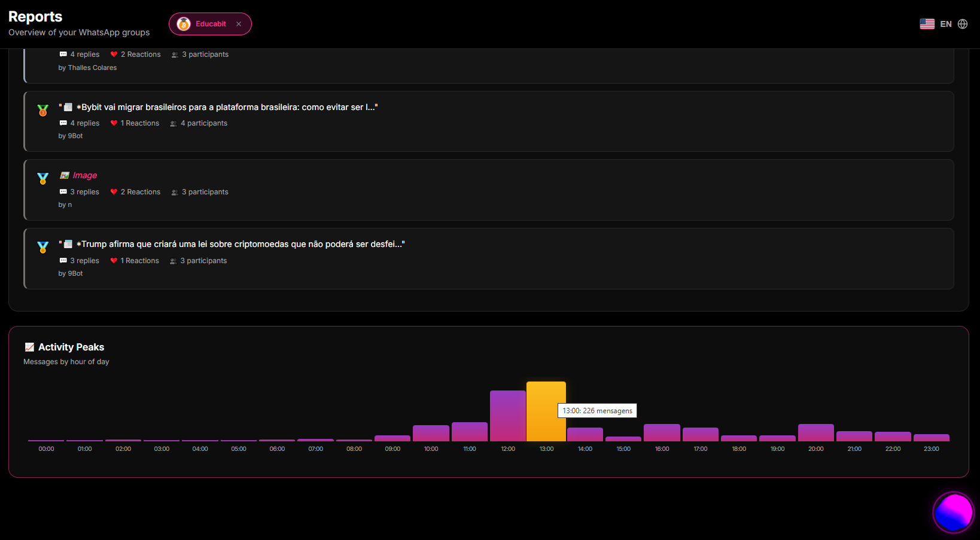Select the 21:00 bar in chart

[x=854, y=437]
